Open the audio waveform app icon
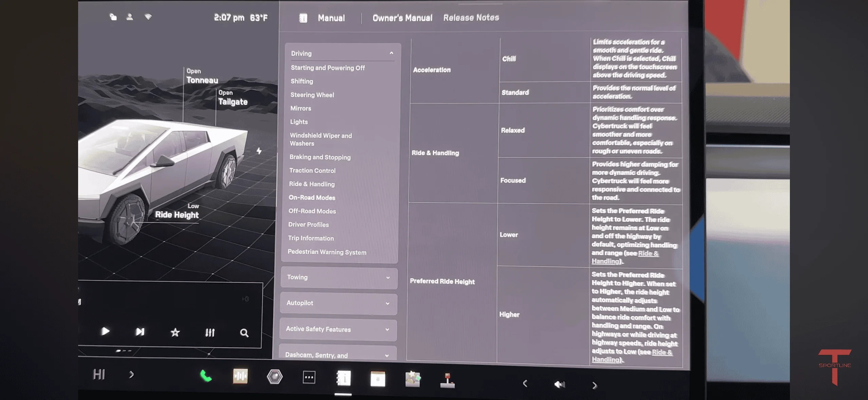The image size is (868, 400). pyautogui.click(x=240, y=376)
